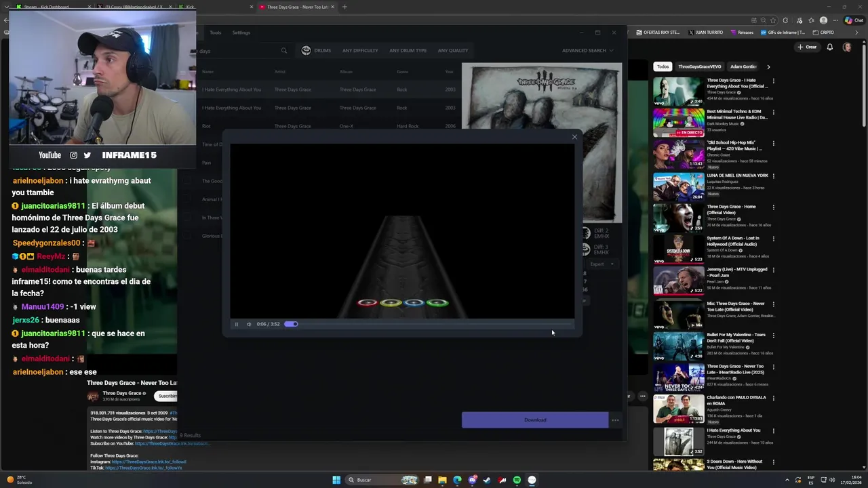The image size is (868, 488).
Task: Open the weather widget in taskbar
Action: [x=19, y=480]
